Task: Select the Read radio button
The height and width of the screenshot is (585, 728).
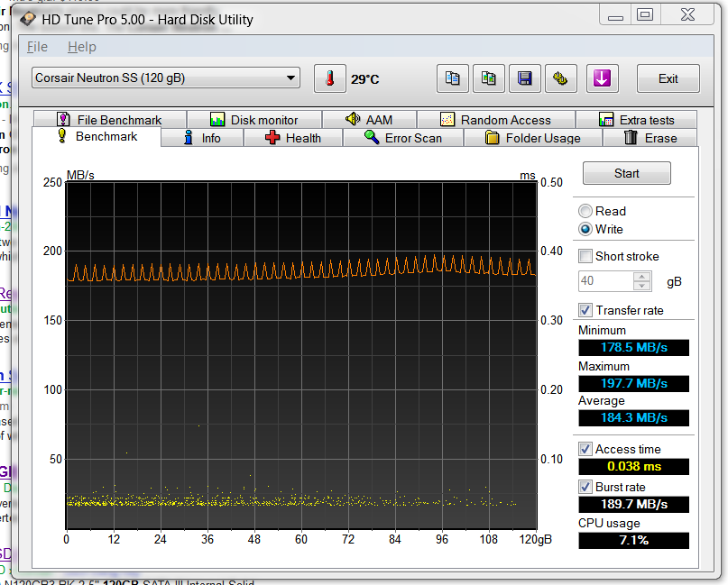Action: point(585,211)
